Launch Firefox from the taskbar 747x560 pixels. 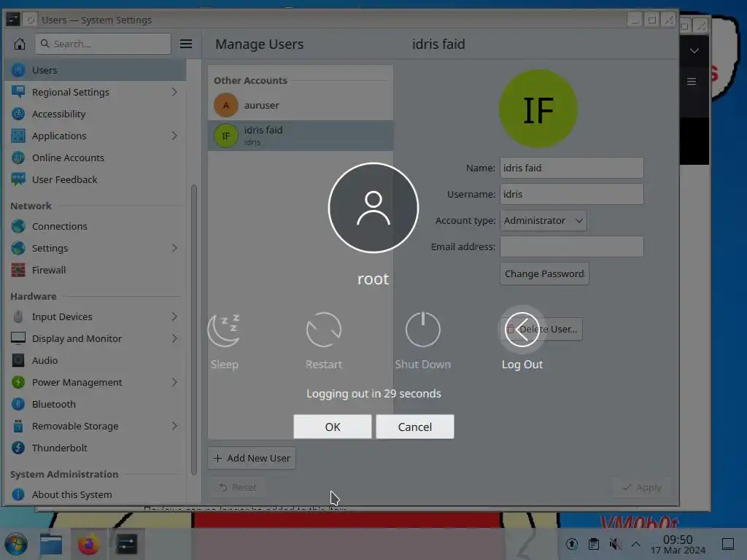coord(88,544)
